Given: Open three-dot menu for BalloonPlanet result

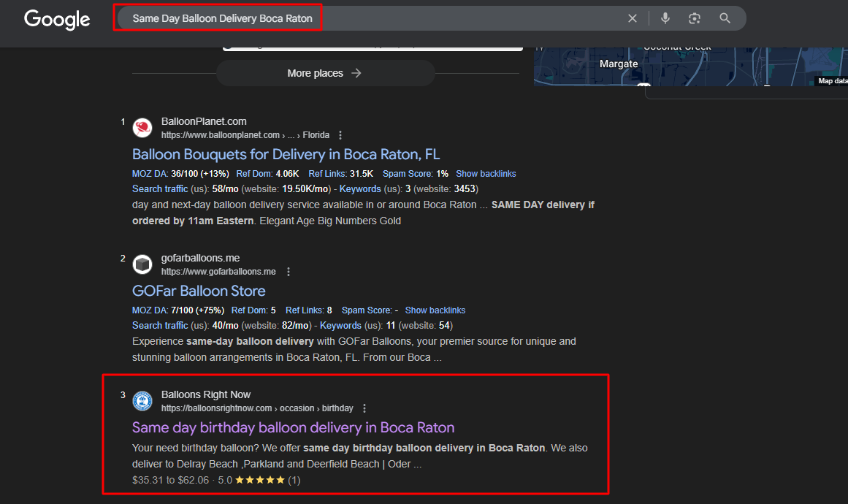Looking at the screenshot, I should pos(340,135).
